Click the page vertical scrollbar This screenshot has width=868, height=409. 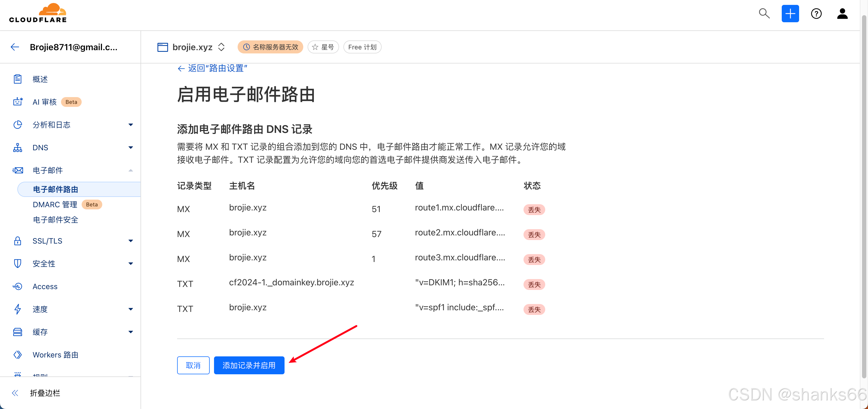coord(864,202)
